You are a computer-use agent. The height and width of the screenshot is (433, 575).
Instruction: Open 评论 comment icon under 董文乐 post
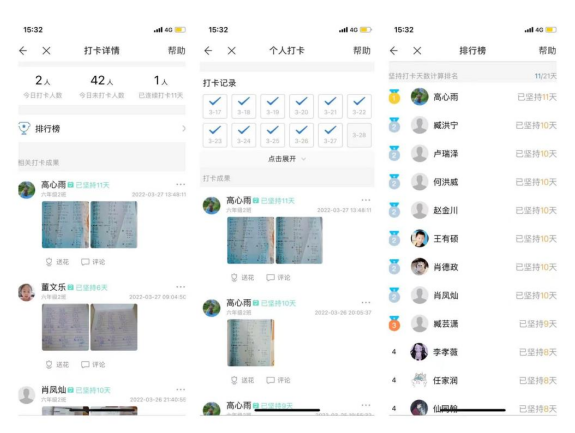[x=85, y=364]
